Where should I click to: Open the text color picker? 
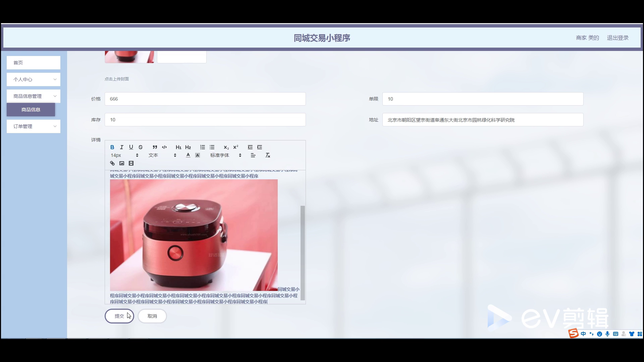(x=188, y=155)
